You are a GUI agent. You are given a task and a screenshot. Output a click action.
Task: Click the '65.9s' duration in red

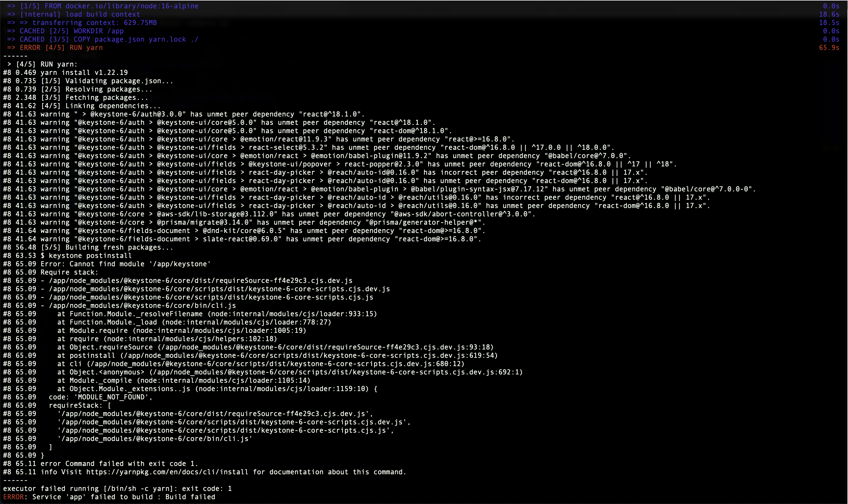pos(829,48)
